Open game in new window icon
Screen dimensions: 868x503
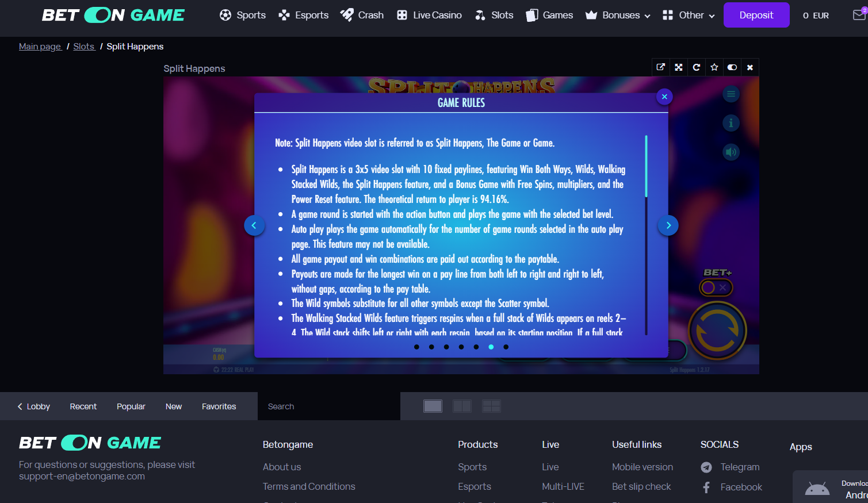tap(661, 67)
